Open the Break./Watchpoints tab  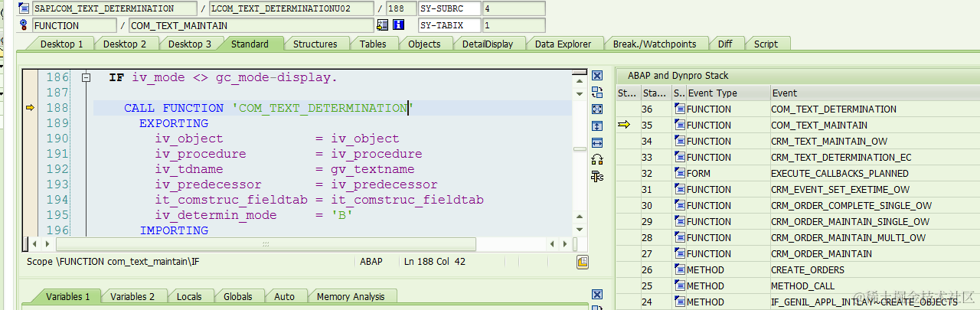[x=655, y=44]
